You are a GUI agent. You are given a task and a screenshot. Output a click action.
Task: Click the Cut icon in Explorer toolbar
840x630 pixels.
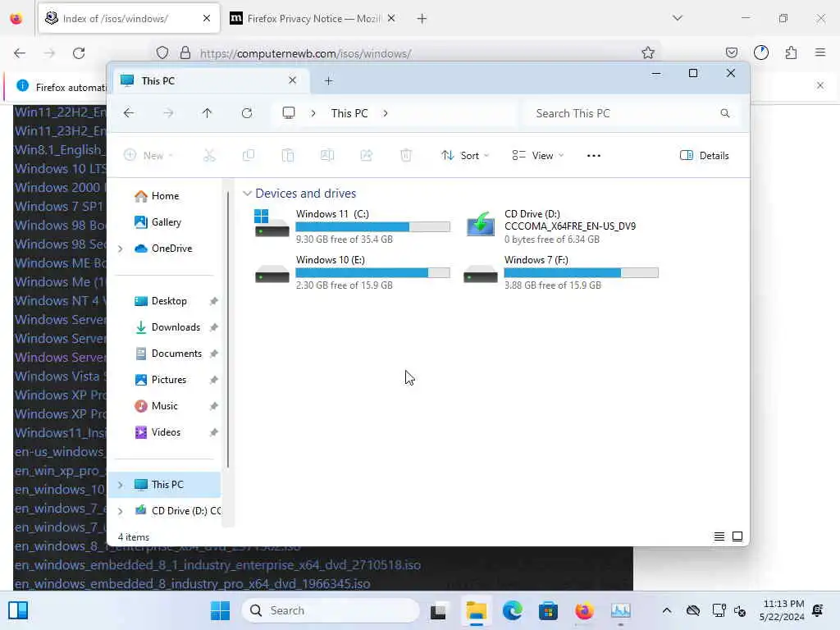pyautogui.click(x=209, y=155)
